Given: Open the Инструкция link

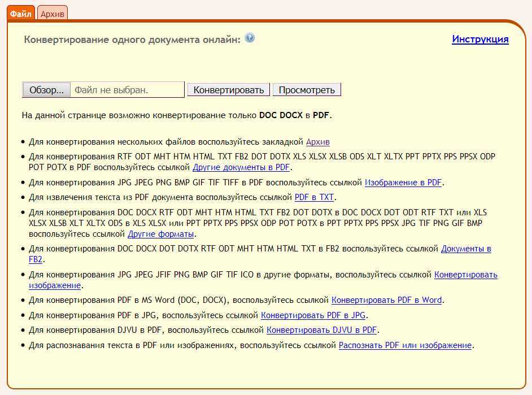Looking at the screenshot, I should coord(480,39).
